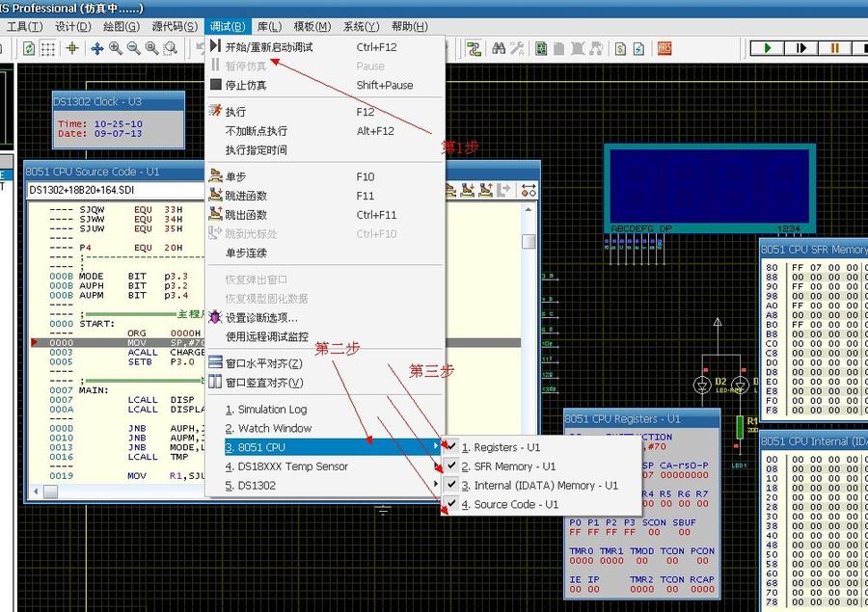Open 设置诊断选项 with bug icon

pyautogui.click(x=260, y=317)
